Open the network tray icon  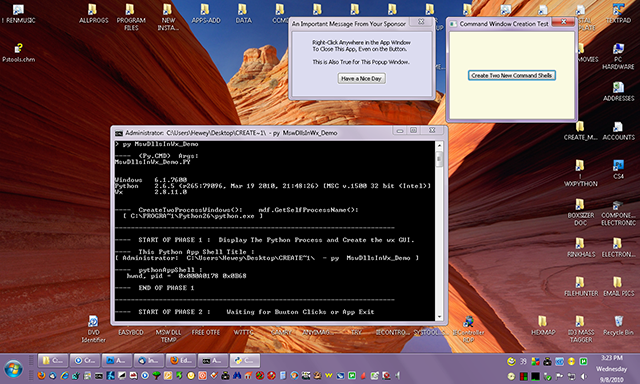571,376
